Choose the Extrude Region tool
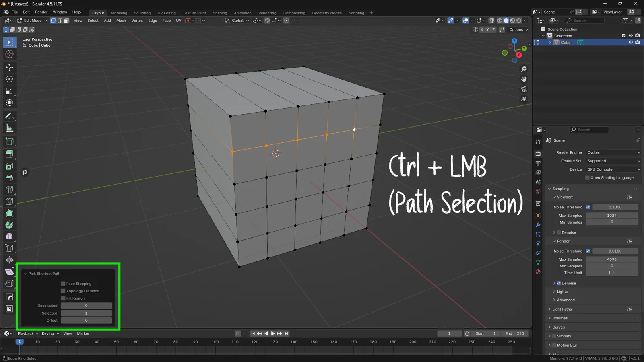This screenshot has width=644, height=362. (9, 154)
